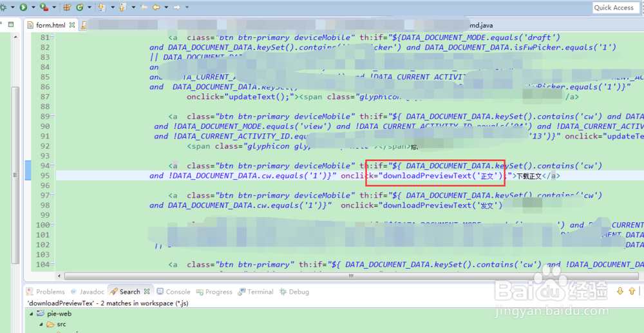The height and width of the screenshot is (333, 644).
Task: Click the 'downloadPreviewTex' matches summary label
Action: (108, 303)
